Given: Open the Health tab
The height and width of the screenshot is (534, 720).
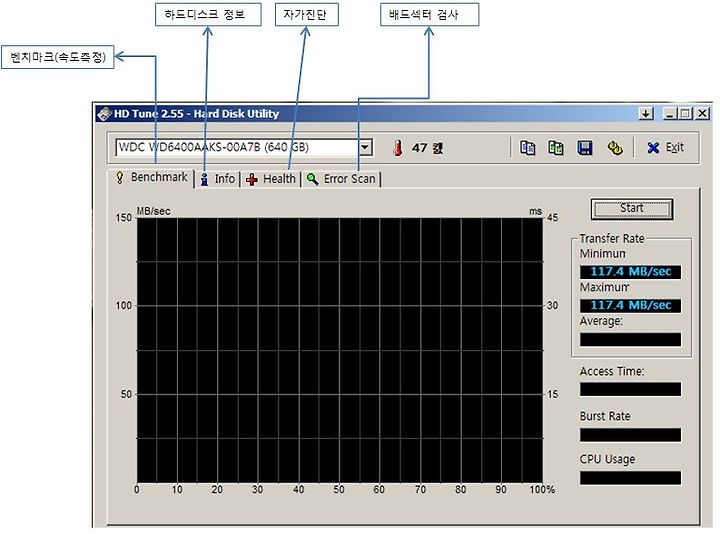Looking at the screenshot, I should [271, 179].
